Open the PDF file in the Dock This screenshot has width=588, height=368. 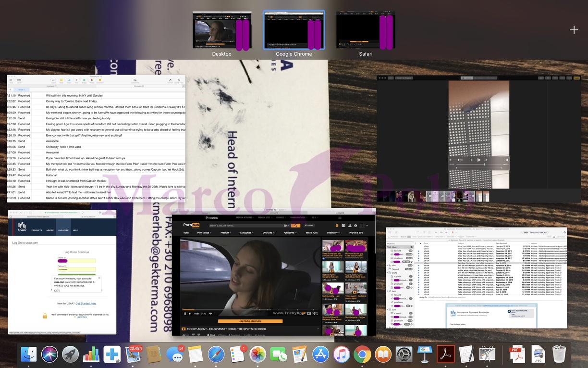pos(517,355)
